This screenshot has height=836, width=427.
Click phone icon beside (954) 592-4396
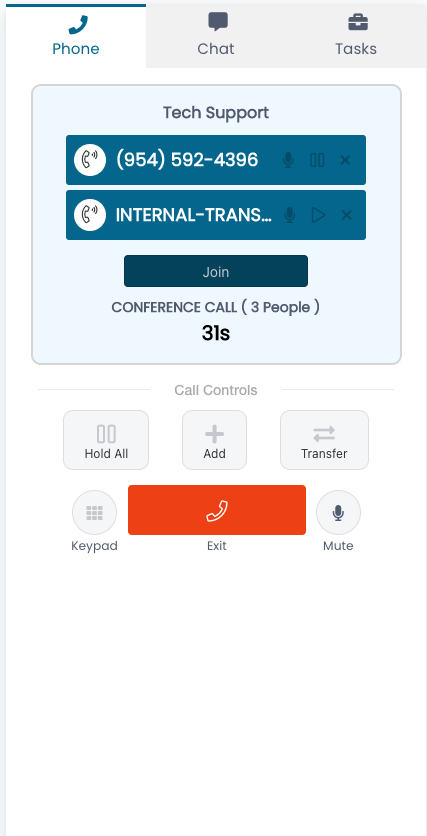(90, 160)
